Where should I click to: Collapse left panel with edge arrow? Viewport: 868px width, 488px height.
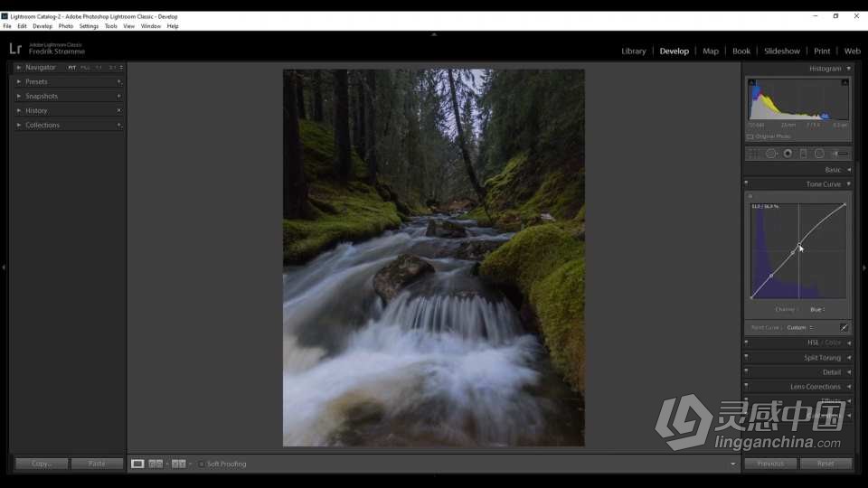4,267
